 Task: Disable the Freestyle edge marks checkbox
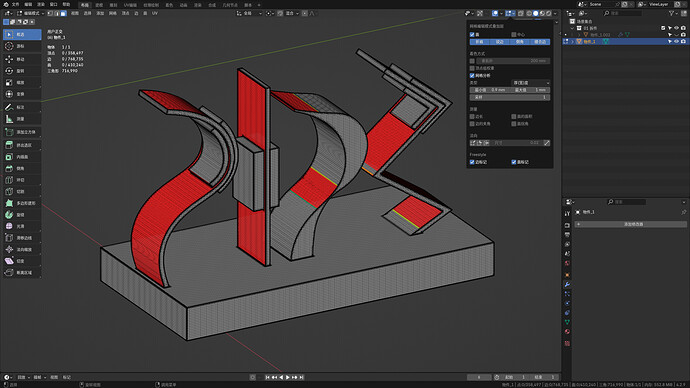[472, 162]
